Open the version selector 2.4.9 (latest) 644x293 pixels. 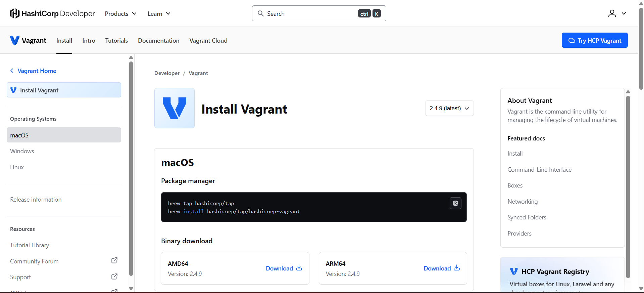[449, 108]
